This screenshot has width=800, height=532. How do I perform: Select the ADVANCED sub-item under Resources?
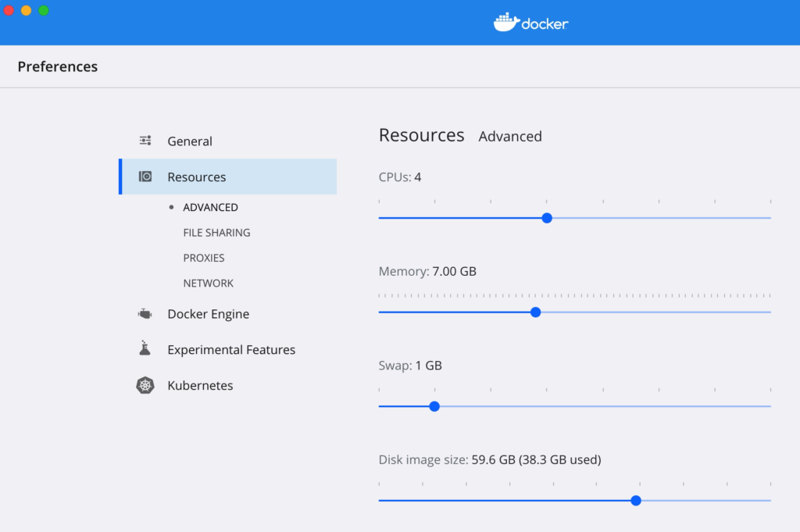pos(210,207)
